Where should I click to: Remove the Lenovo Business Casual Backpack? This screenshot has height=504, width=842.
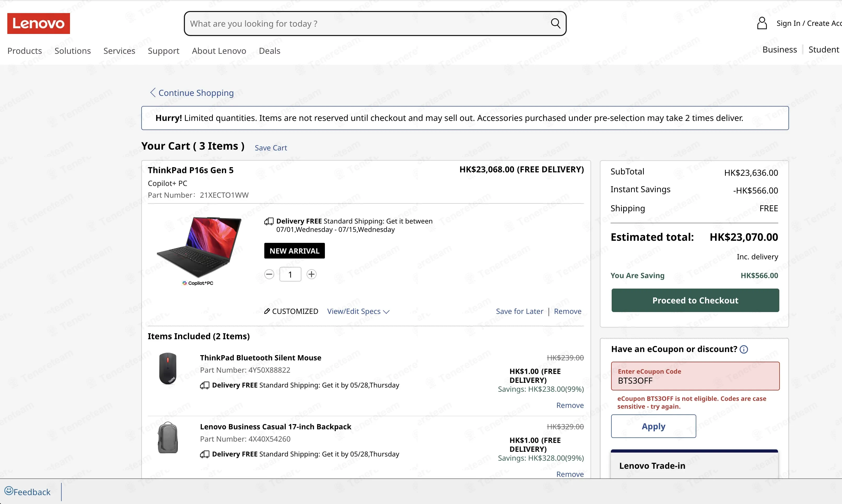(570, 474)
